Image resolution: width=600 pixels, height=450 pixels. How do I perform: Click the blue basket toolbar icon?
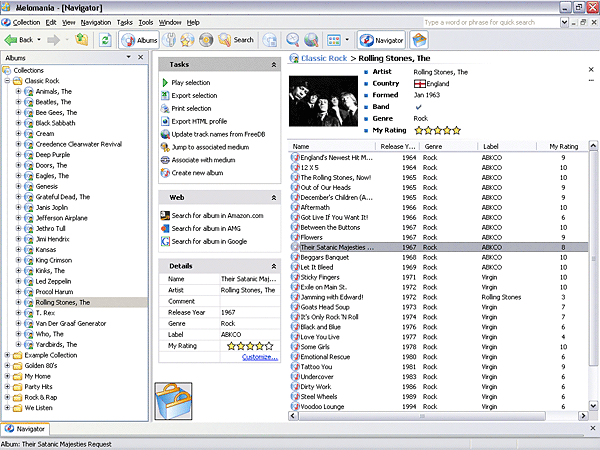tap(419, 40)
